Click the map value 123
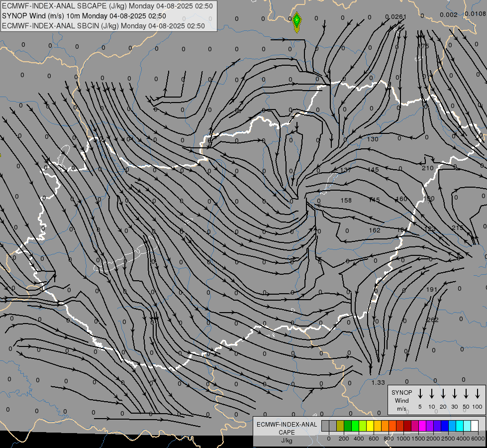 pos(429,229)
